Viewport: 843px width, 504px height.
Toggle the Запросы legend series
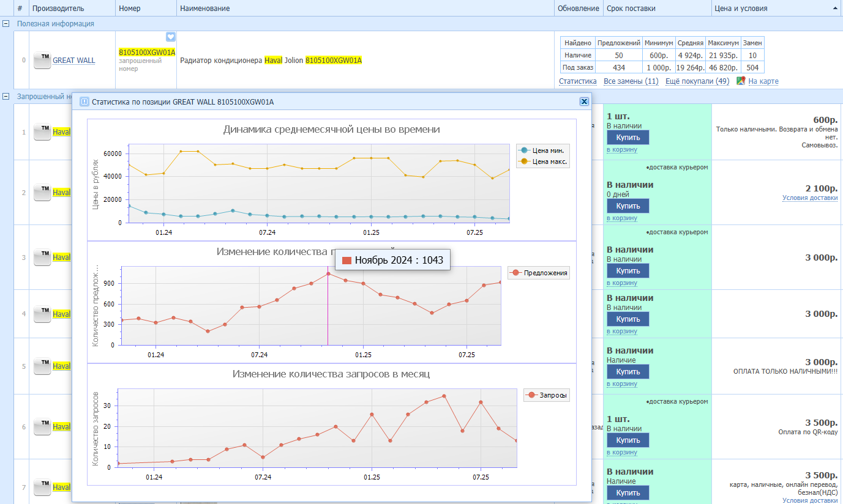546,396
